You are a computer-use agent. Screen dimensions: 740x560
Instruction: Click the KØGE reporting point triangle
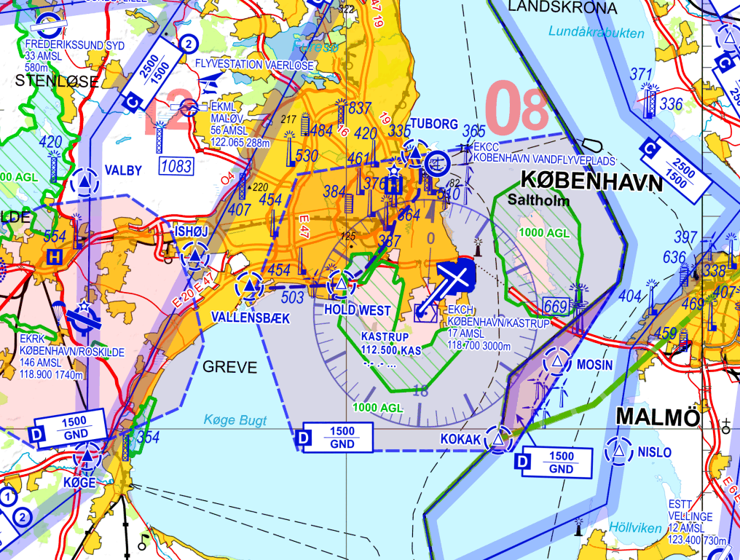87,457
